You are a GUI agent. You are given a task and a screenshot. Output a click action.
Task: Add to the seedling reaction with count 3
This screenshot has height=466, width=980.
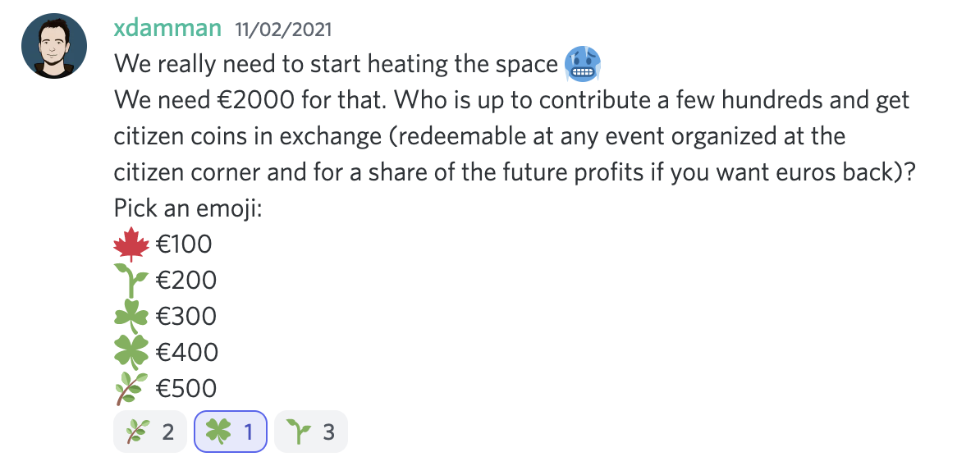click(x=311, y=432)
